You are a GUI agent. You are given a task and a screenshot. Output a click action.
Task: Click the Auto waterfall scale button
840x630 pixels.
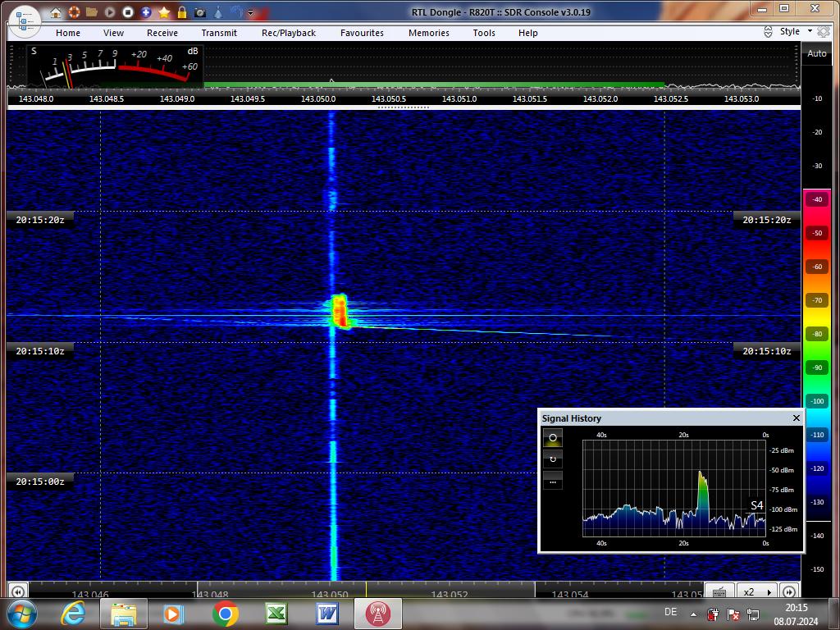[817, 53]
